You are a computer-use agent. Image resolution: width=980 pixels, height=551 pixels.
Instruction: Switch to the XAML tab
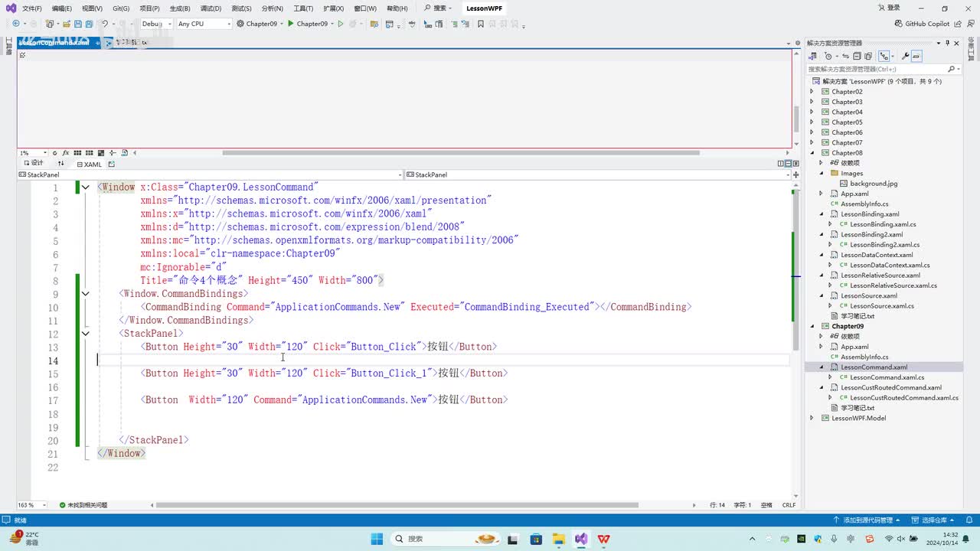pos(90,164)
